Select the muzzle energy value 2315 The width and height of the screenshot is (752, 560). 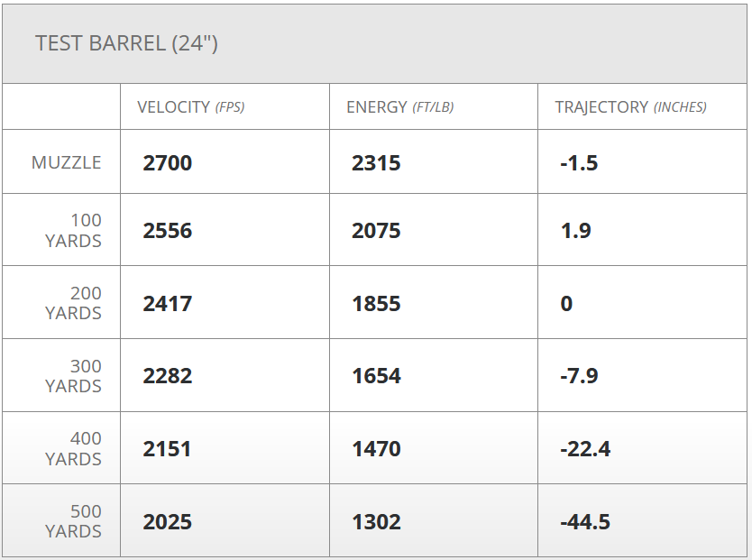pyautogui.click(x=376, y=163)
